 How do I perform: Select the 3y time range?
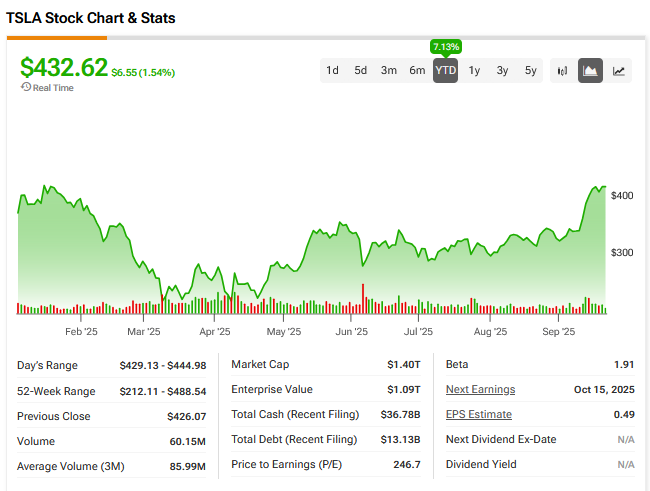(502, 70)
